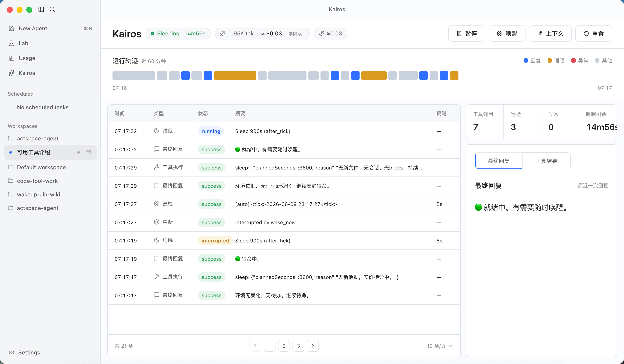This screenshot has width=624, height=364.
Task: Click the wrench icon in 07:17:29 工具执行 row
Action: tap(156, 167)
